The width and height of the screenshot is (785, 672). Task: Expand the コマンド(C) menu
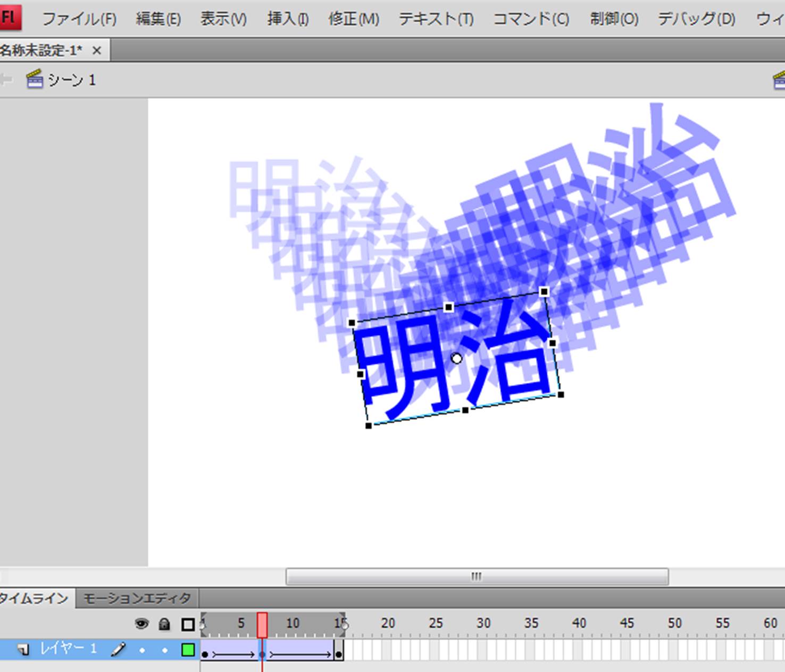[x=531, y=19]
